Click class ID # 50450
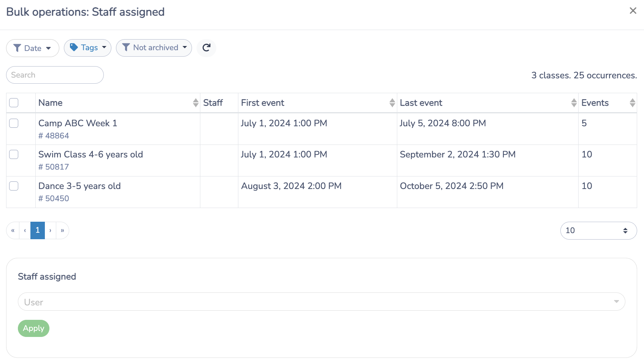Screen dimensions: 644x359 (54, 199)
